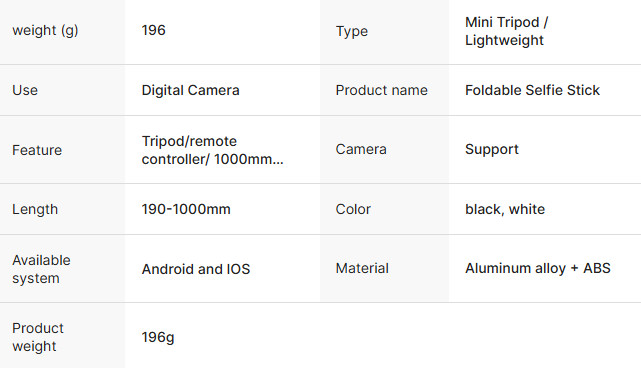Select the 196 weight value
Viewport: 641px width, 368px height.
[x=153, y=30]
